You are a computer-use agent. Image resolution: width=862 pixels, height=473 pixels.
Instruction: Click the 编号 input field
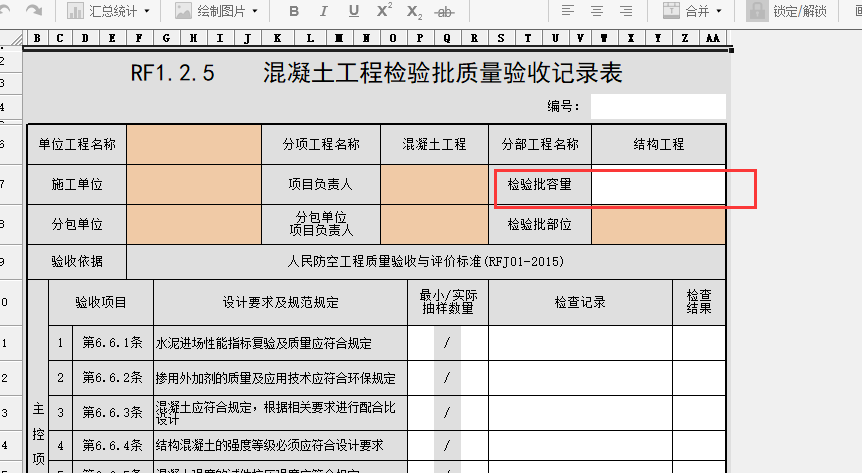pos(657,106)
